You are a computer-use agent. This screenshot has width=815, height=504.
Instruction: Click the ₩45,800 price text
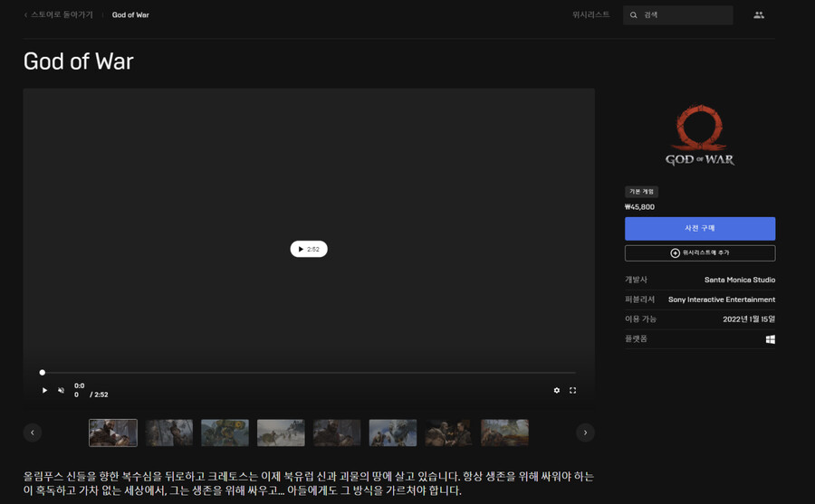pyautogui.click(x=640, y=207)
